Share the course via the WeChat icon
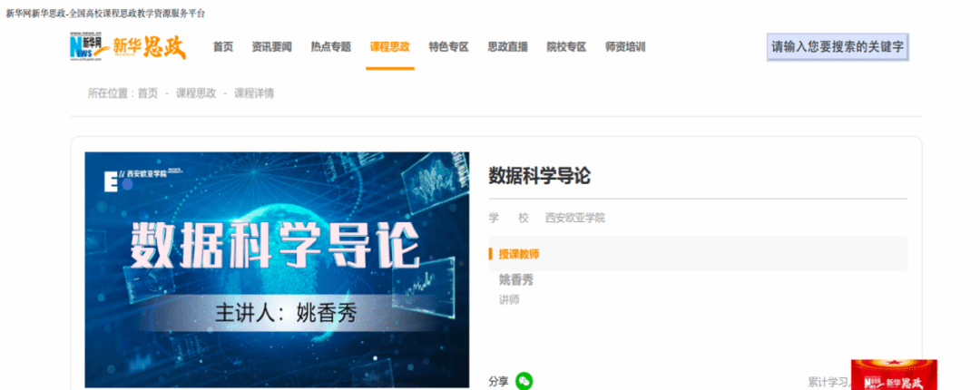Screen dimensions: 980x390 tap(524, 381)
